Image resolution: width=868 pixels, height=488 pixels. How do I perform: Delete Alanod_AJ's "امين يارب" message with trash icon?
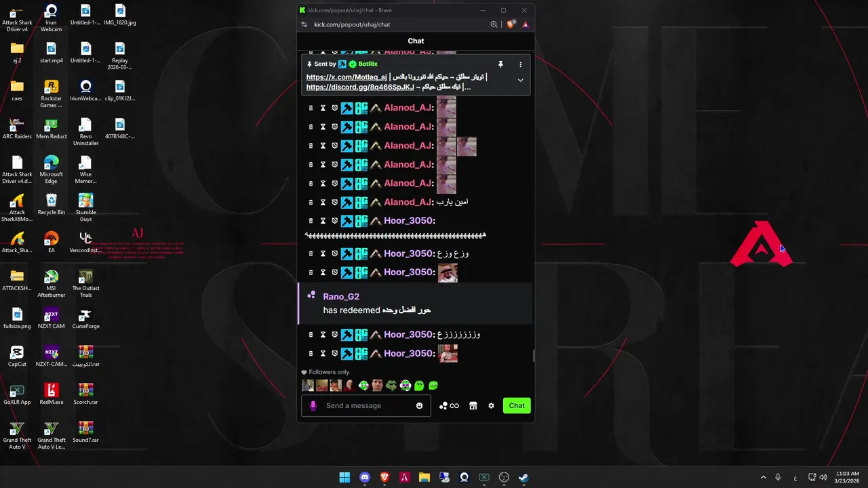pos(311,203)
